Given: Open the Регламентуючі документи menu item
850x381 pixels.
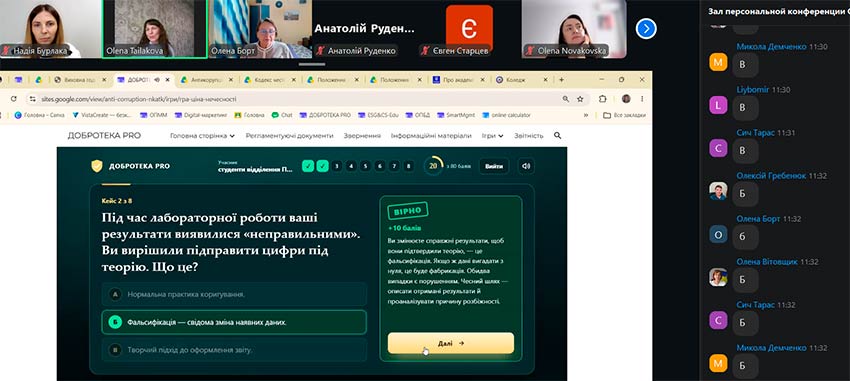Looking at the screenshot, I should (x=289, y=136).
